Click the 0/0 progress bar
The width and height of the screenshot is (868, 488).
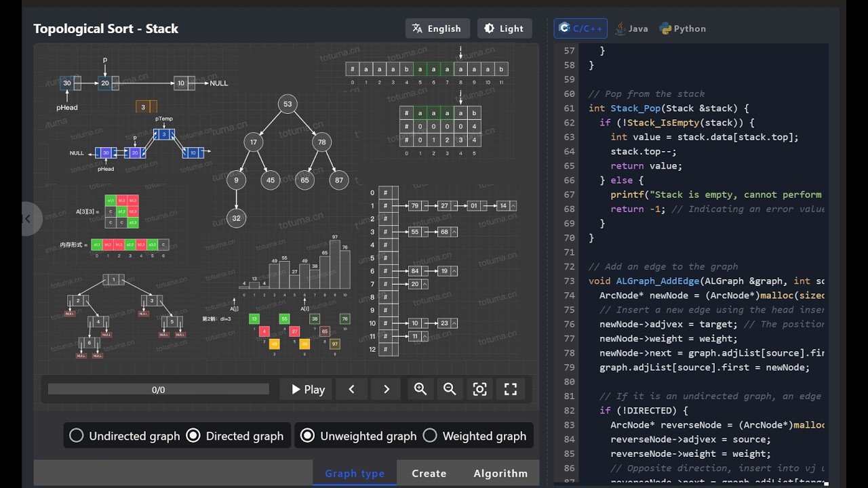coord(159,390)
